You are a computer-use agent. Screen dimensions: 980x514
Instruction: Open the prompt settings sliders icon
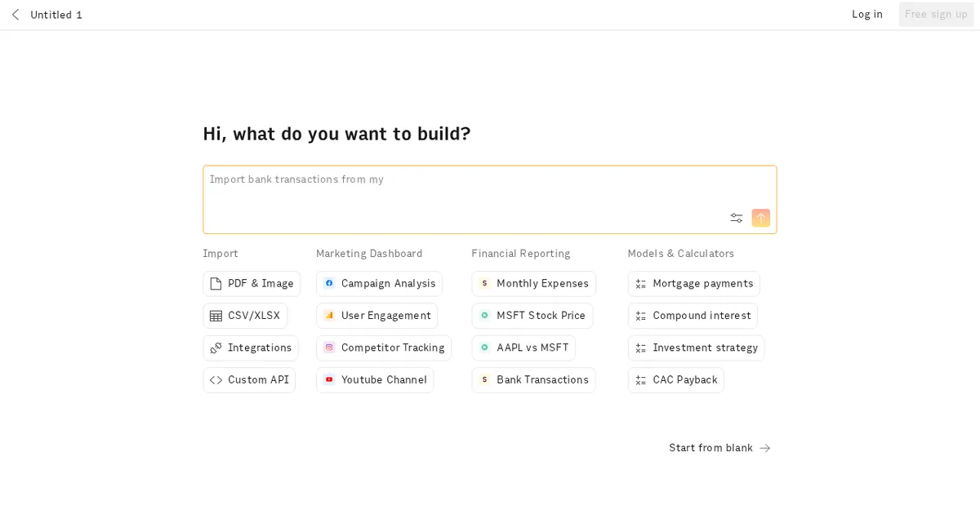pos(737,218)
